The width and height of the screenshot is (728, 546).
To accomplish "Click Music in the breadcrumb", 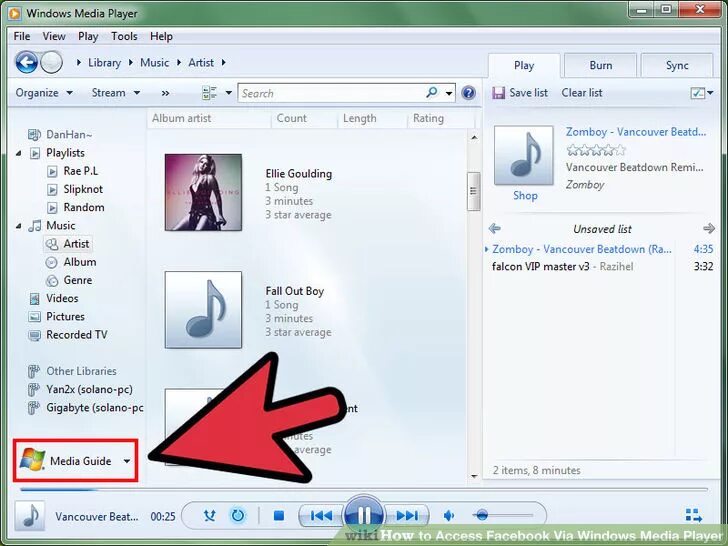I will tap(155, 63).
